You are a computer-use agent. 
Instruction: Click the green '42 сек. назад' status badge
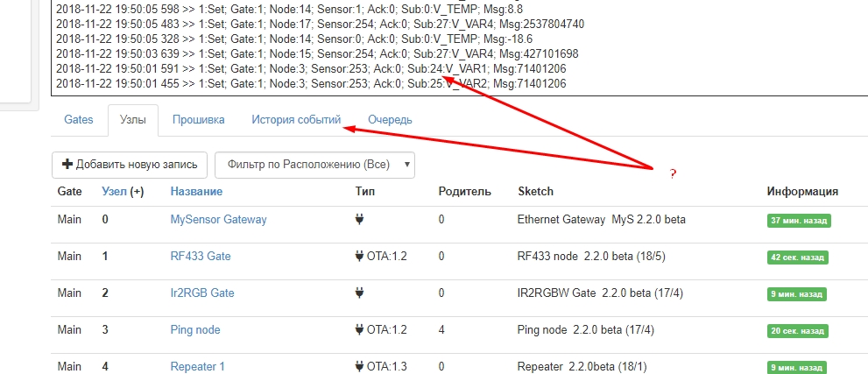[799, 257]
